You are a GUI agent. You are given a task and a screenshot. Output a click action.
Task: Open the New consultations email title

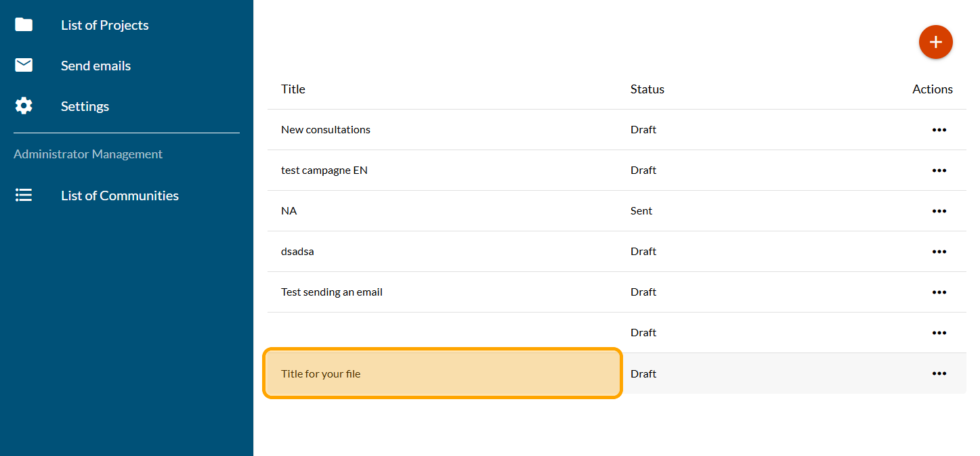(x=326, y=130)
